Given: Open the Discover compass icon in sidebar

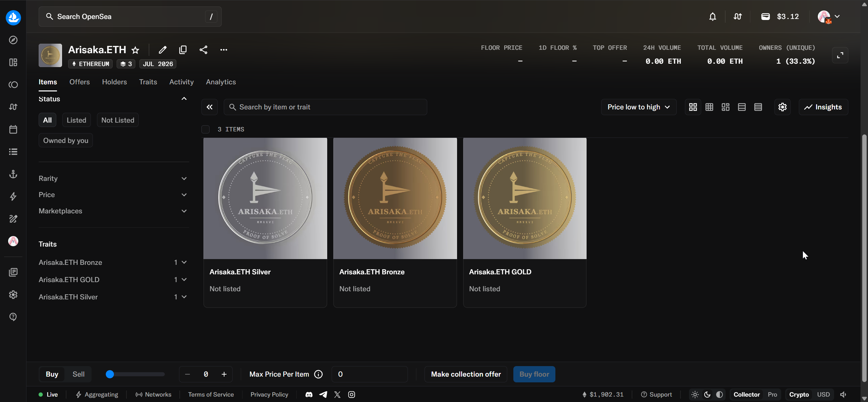Looking at the screenshot, I should [13, 40].
